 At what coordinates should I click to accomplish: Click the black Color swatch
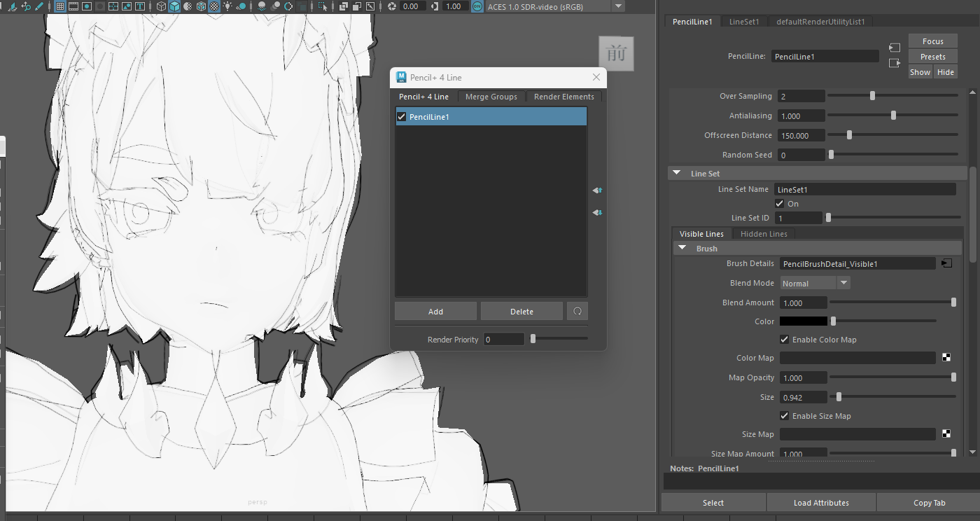(803, 321)
